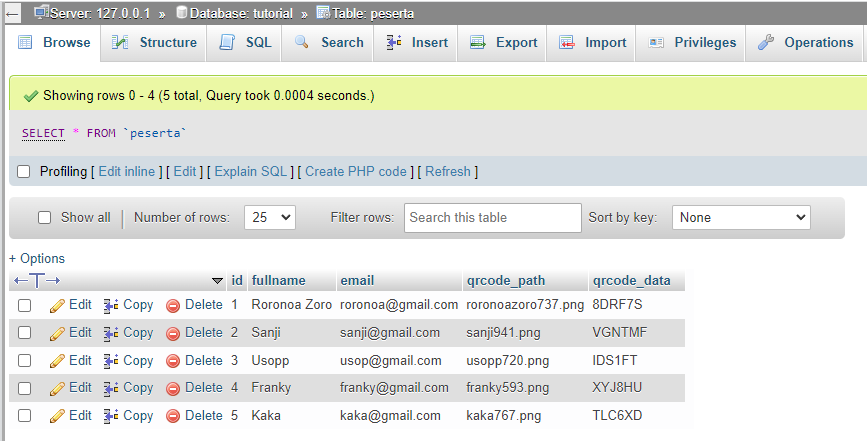Open the Number of rows dropdown
Screen dimensions: 867x441
tap(269, 217)
